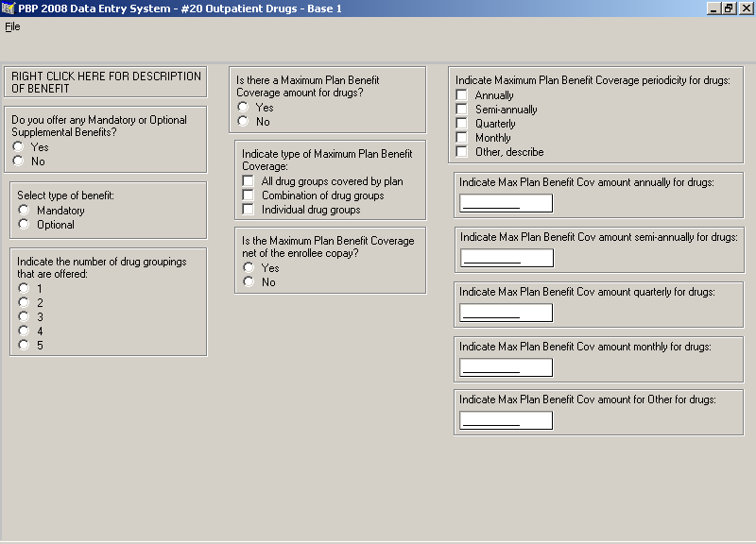Screen dimensions: 756x544
Task: Check Semi-annually periodicity checkbox
Action: pos(462,109)
